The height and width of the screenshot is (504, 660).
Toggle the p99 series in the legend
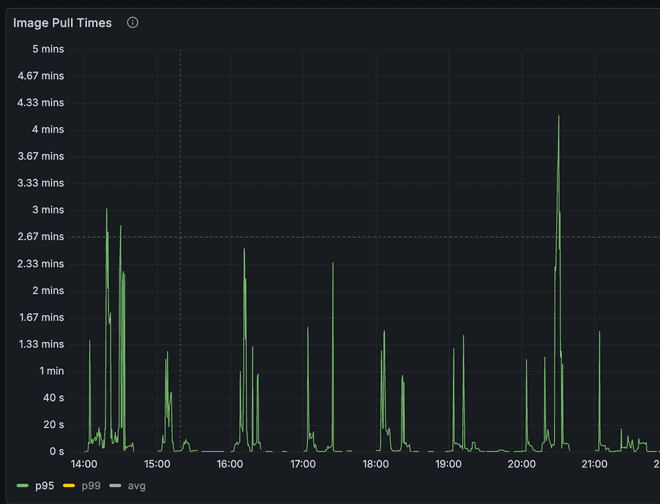91,486
